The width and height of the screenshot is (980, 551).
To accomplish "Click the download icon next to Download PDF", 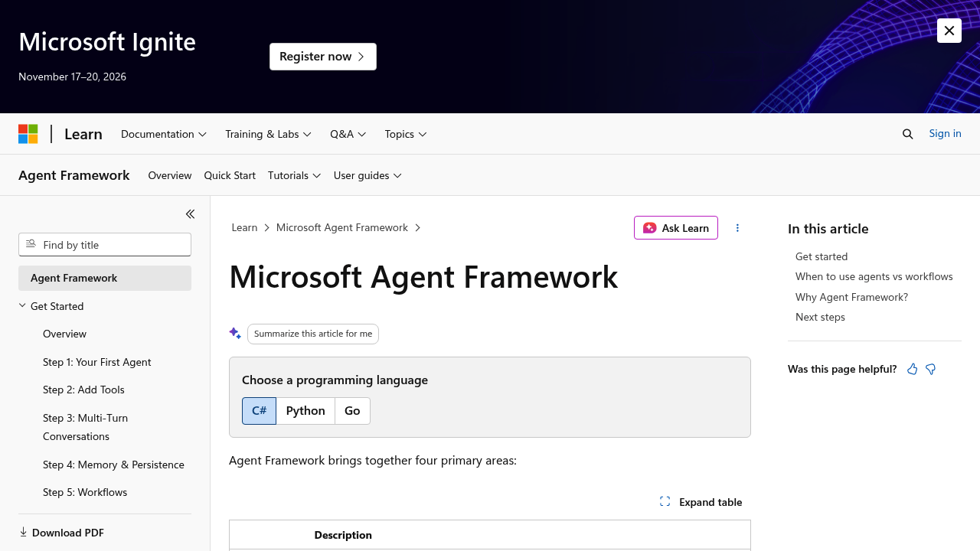I will tap(23, 532).
